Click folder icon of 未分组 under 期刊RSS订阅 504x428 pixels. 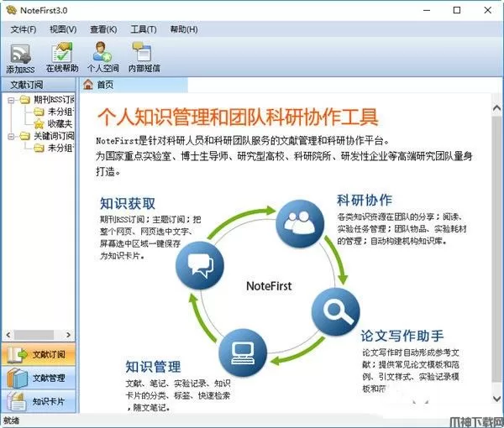coord(39,112)
